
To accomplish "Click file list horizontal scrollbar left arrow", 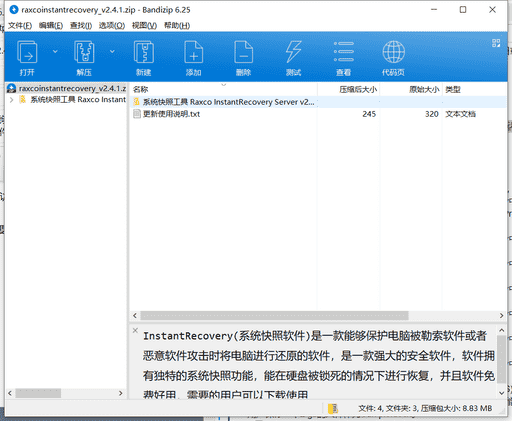I will (x=135, y=315).
